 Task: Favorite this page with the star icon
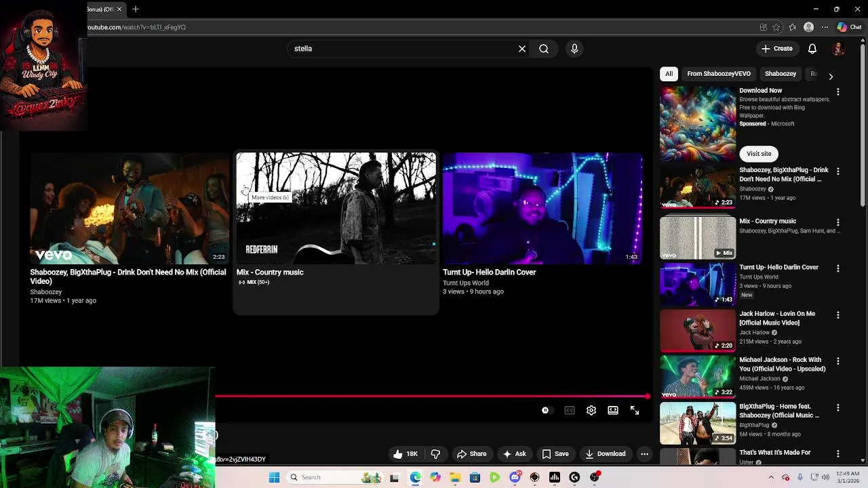pos(776,27)
